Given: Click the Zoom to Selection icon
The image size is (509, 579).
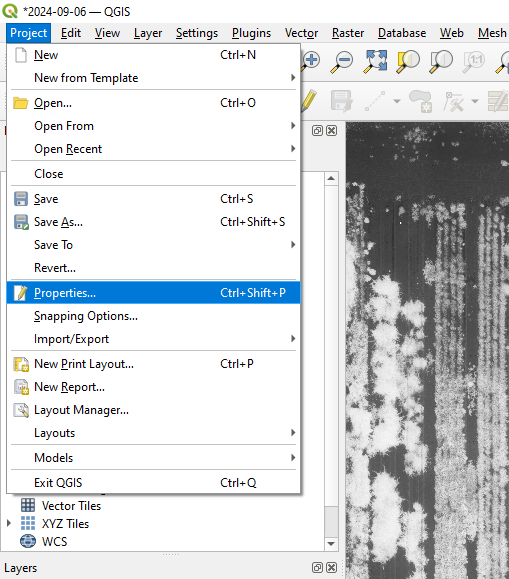Looking at the screenshot, I should [408, 61].
